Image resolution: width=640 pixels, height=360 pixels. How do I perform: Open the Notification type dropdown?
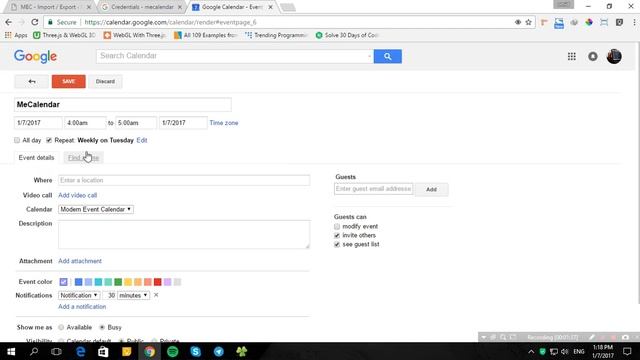pos(79,295)
